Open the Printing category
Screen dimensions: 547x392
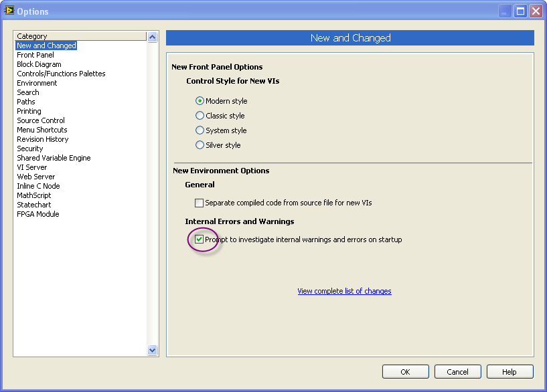pyautogui.click(x=29, y=112)
